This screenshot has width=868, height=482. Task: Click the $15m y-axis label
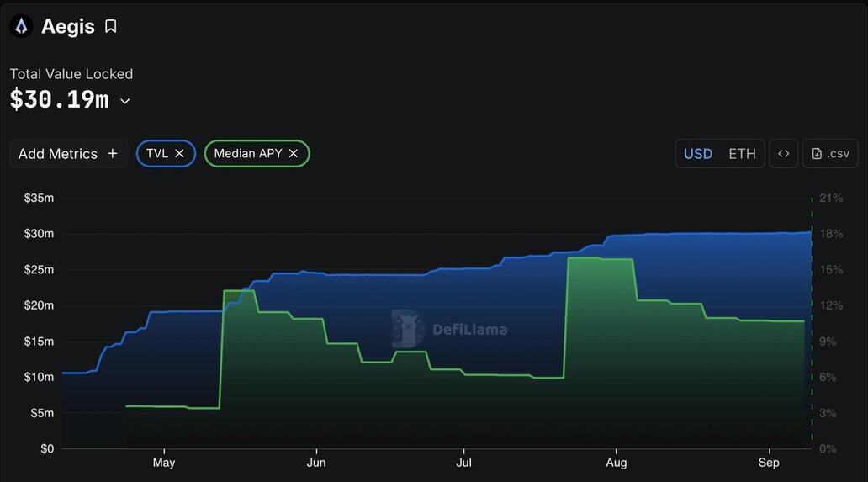click(39, 341)
